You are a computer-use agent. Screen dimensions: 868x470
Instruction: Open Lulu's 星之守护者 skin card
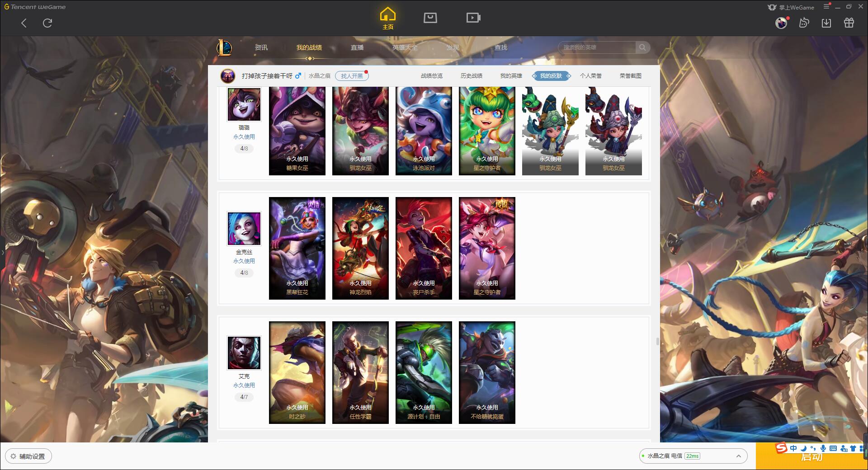tap(487, 131)
